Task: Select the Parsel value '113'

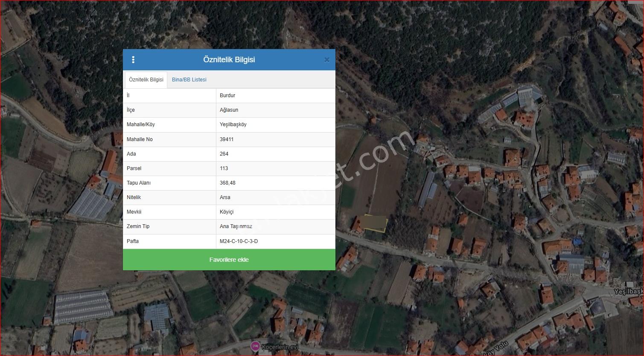Action: (x=224, y=168)
